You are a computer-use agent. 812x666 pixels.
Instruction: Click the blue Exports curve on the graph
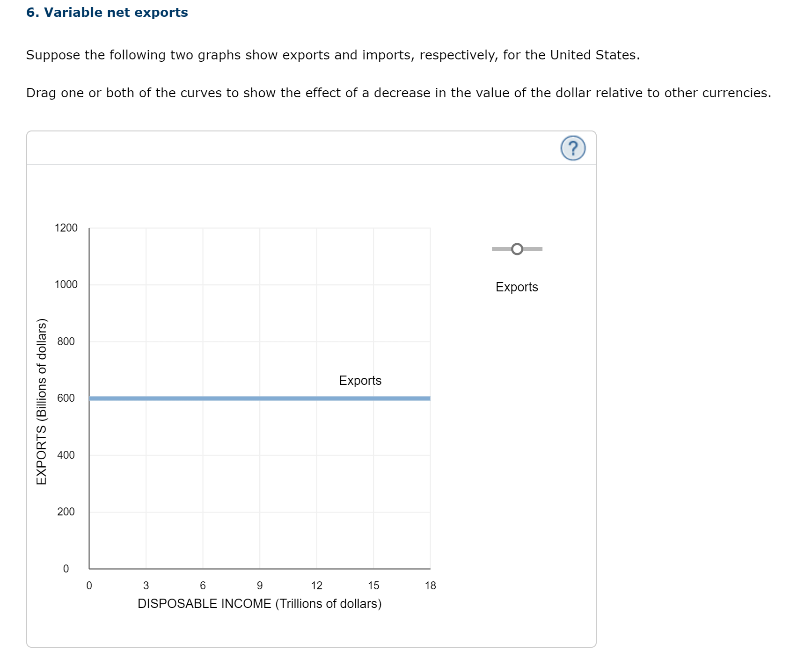click(257, 398)
